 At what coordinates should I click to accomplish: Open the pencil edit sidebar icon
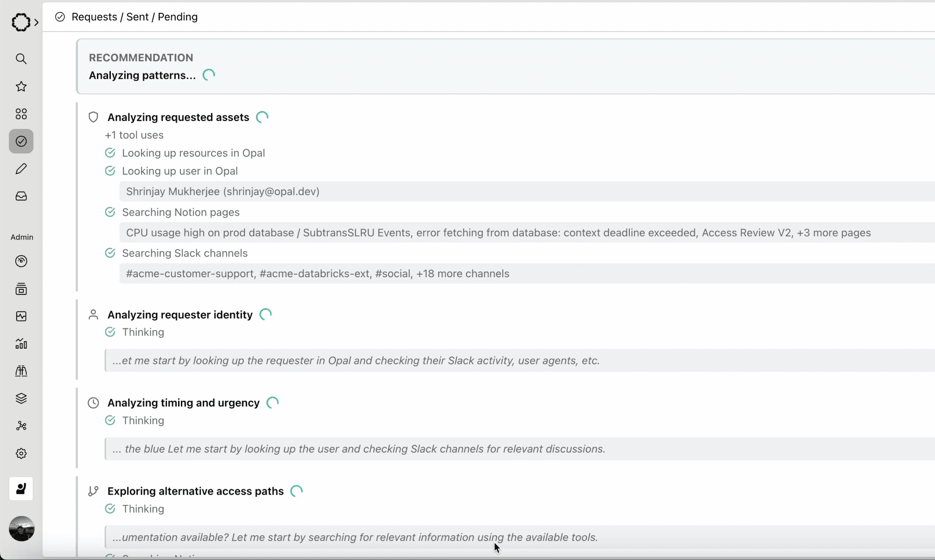tap(21, 169)
